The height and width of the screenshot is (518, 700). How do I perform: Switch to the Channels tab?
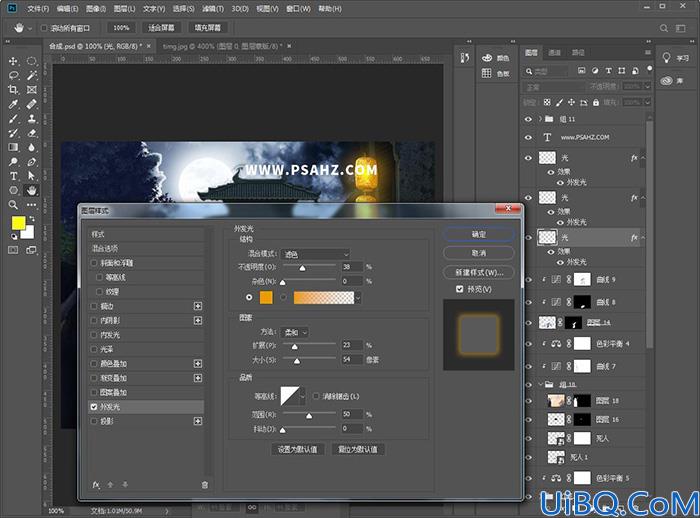[x=554, y=53]
